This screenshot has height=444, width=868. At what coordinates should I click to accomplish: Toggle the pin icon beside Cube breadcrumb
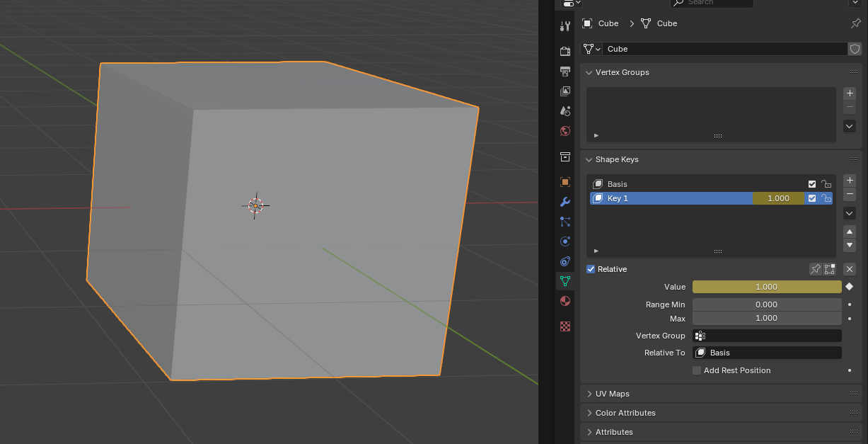pos(855,23)
